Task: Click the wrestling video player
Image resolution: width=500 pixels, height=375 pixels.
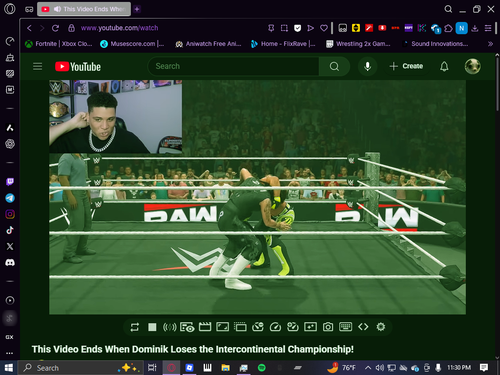Action: (257, 197)
